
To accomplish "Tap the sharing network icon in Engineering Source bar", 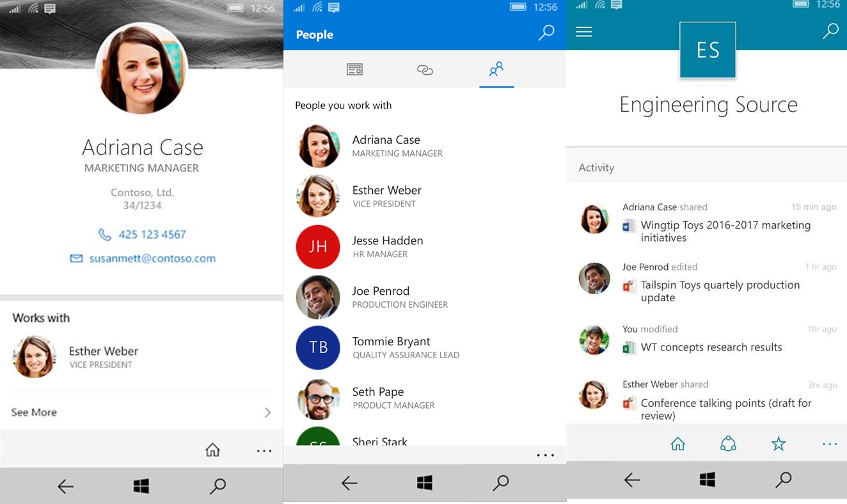I will pos(728,443).
